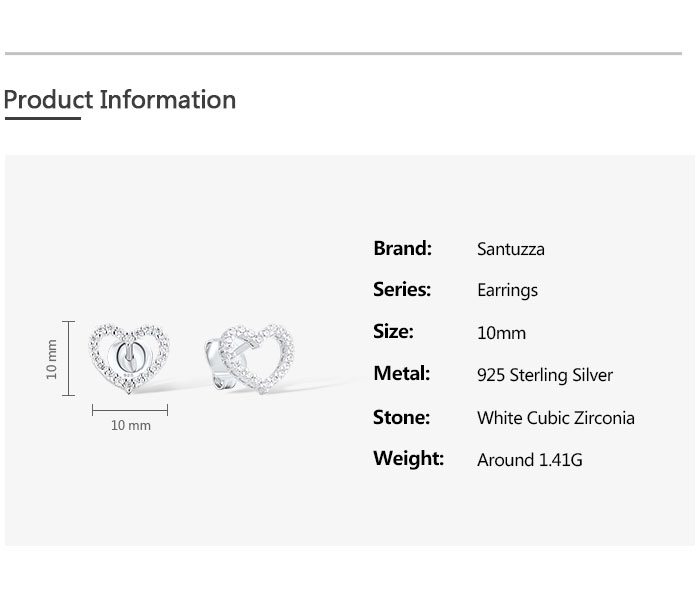Click the Stone: label

pyautogui.click(x=401, y=417)
